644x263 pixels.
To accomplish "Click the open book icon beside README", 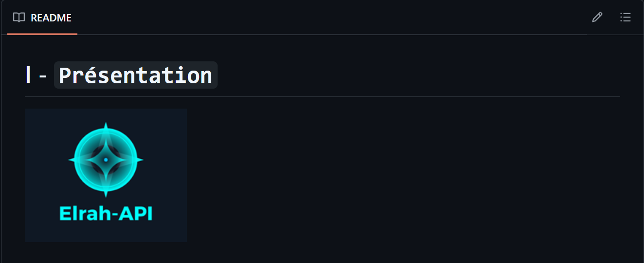I will (19, 18).
